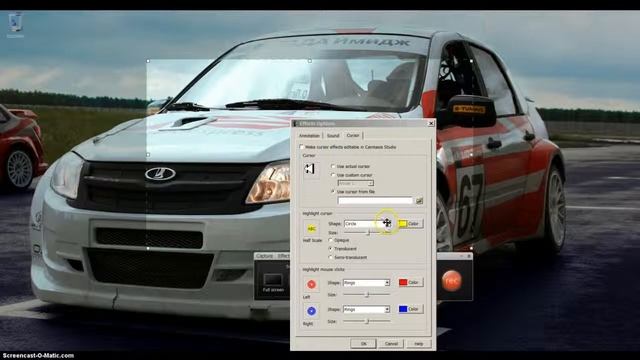The image size is (640, 360).
Task: Pick the blue right click Color button
Action: pos(410,309)
